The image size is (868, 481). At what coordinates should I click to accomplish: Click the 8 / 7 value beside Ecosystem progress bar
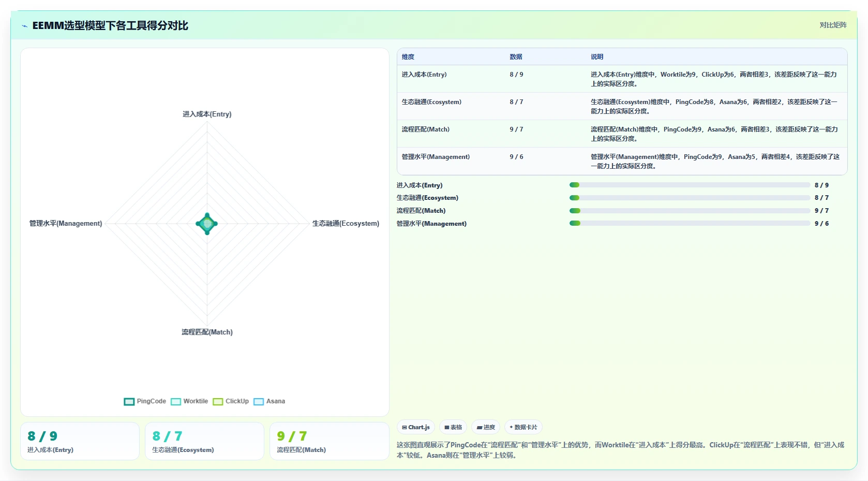(x=821, y=198)
